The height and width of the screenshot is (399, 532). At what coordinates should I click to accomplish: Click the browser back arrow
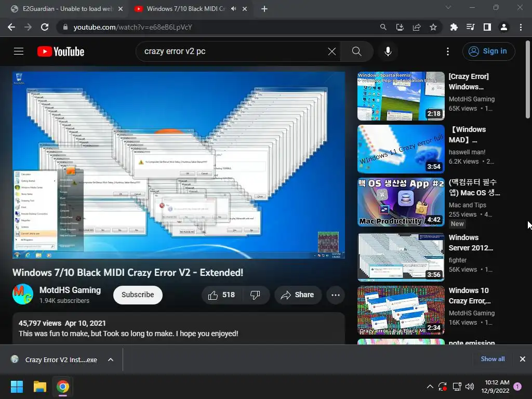(11, 27)
